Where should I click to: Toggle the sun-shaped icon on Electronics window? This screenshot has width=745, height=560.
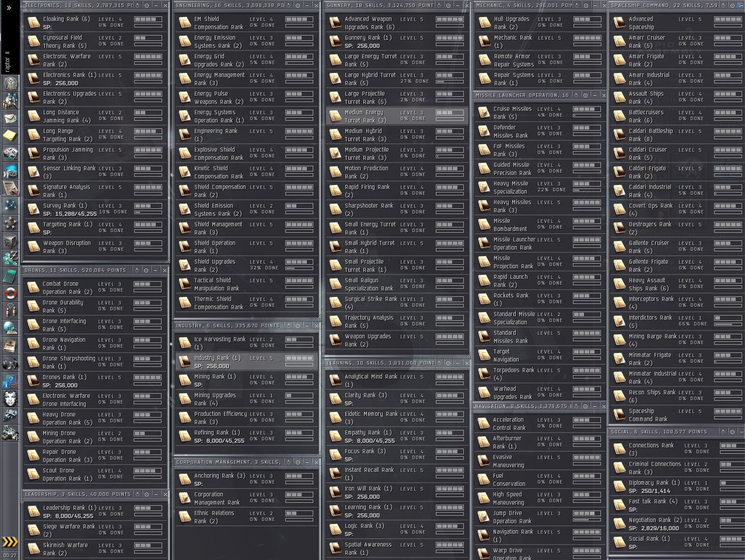point(138,5)
